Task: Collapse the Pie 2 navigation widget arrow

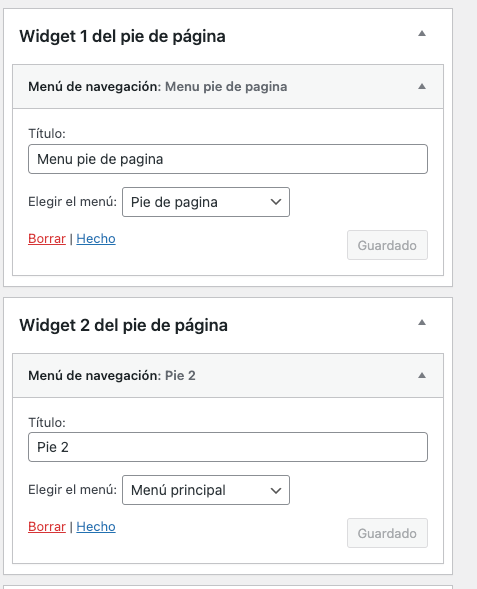Action: pyautogui.click(x=422, y=375)
